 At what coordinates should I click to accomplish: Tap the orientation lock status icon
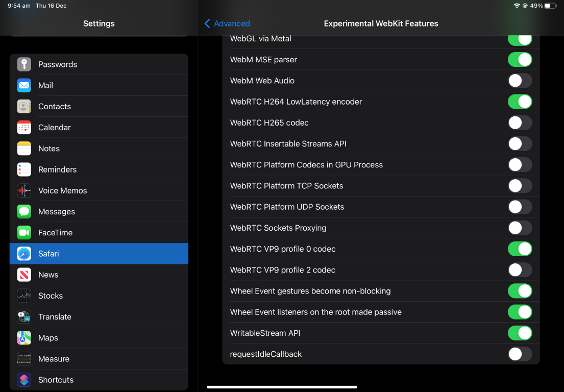tap(525, 6)
